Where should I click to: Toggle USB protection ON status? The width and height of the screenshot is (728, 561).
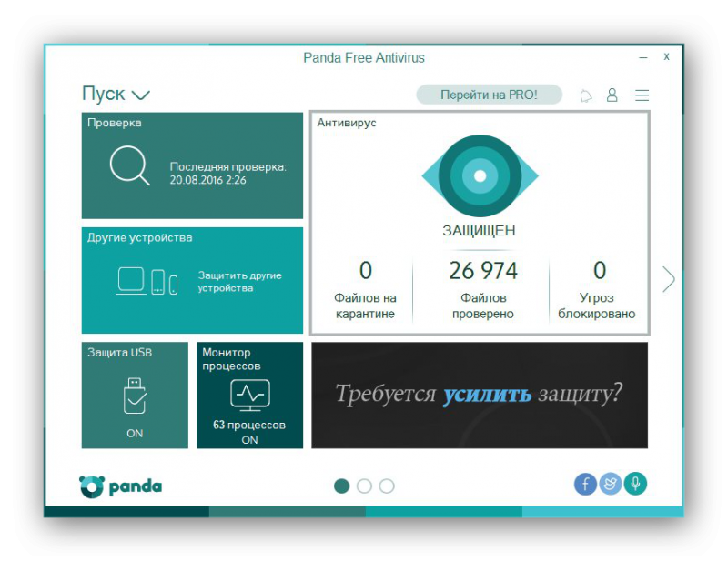[x=135, y=434]
